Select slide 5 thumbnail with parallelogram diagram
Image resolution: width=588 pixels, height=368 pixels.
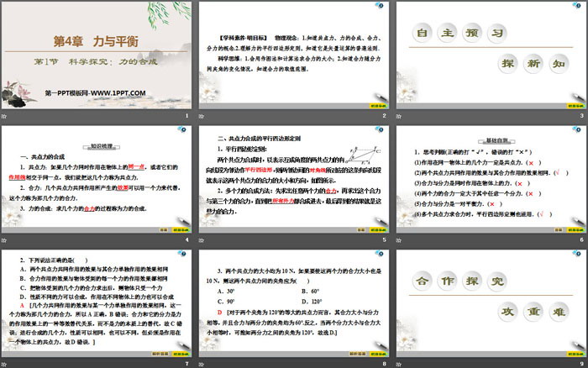294,179
